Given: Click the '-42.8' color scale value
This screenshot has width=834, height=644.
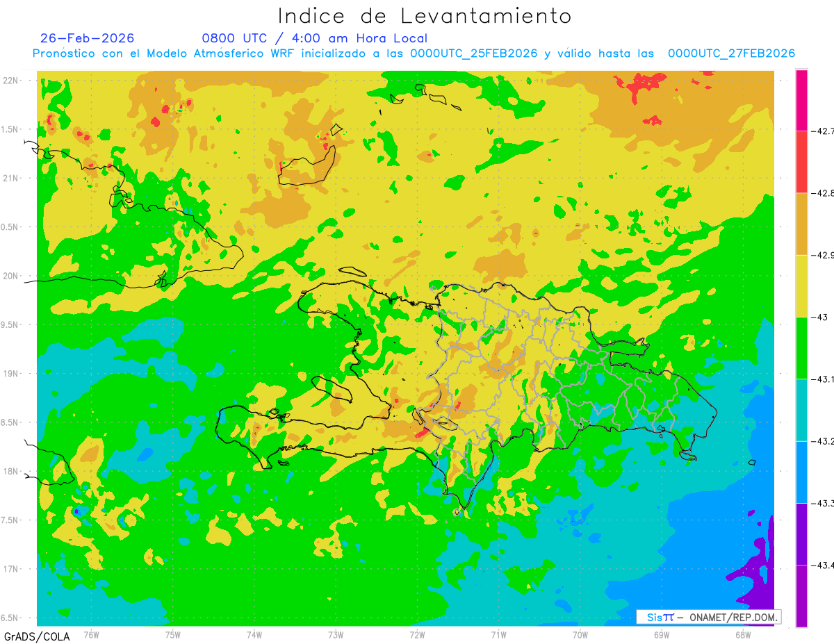Looking at the screenshot, I should pos(822,193).
